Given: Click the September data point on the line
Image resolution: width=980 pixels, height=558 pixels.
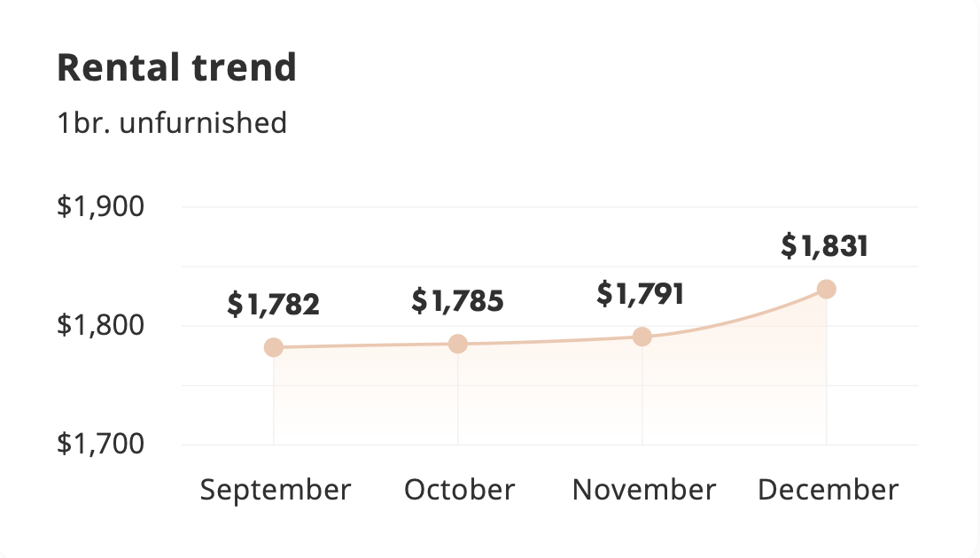Looking at the screenshot, I should point(274,347).
